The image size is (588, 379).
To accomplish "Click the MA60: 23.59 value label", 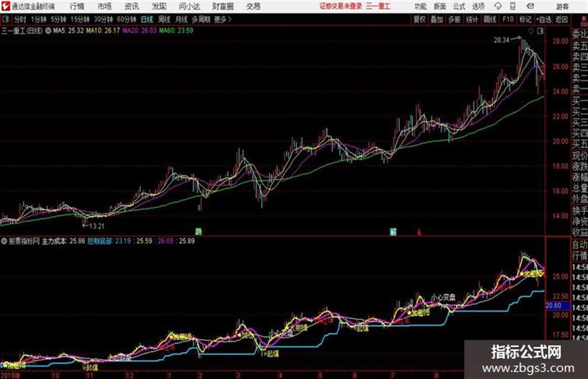I will (x=176, y=30).
